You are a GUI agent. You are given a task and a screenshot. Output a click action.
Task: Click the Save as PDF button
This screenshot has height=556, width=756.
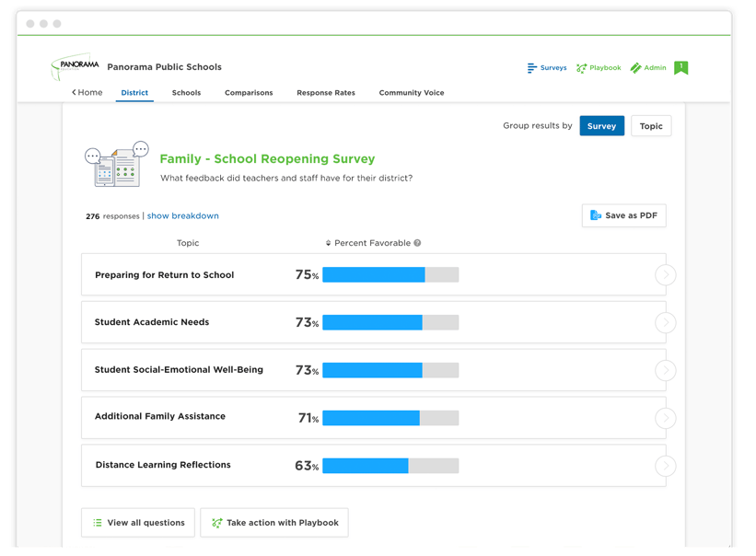pyautogui.click(x=623, y=215)
